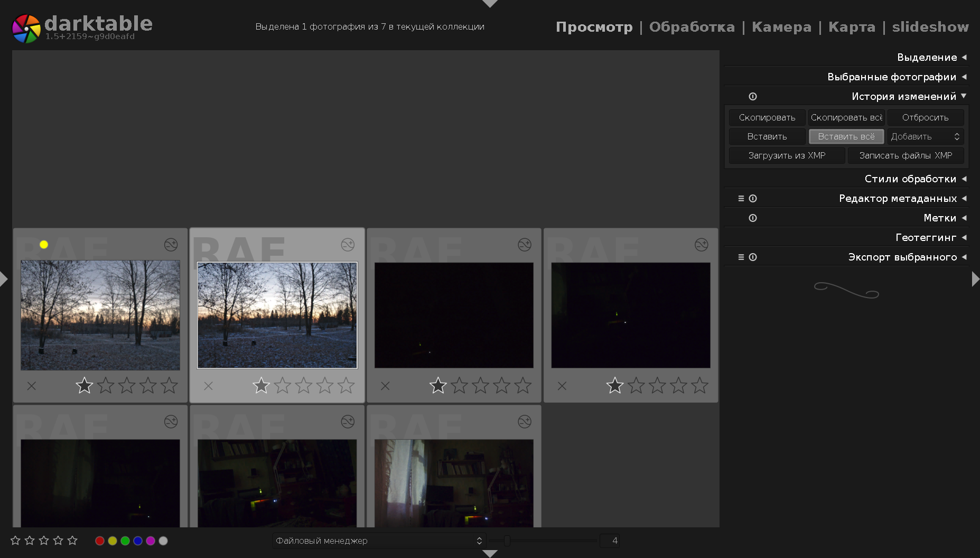Click the thumbnails-per-row number field
The width and height of the screenshot is (980, 558).
tap(610, 541)
